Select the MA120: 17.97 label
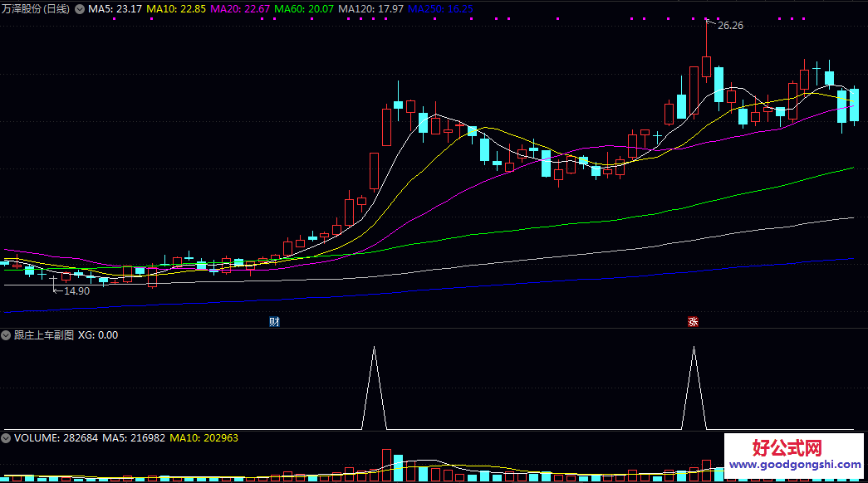 371,9
